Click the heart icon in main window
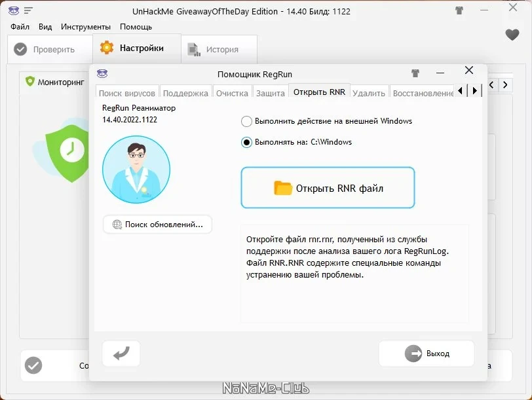This screenshot has width=532, height=400. click(x=512, y=35)
